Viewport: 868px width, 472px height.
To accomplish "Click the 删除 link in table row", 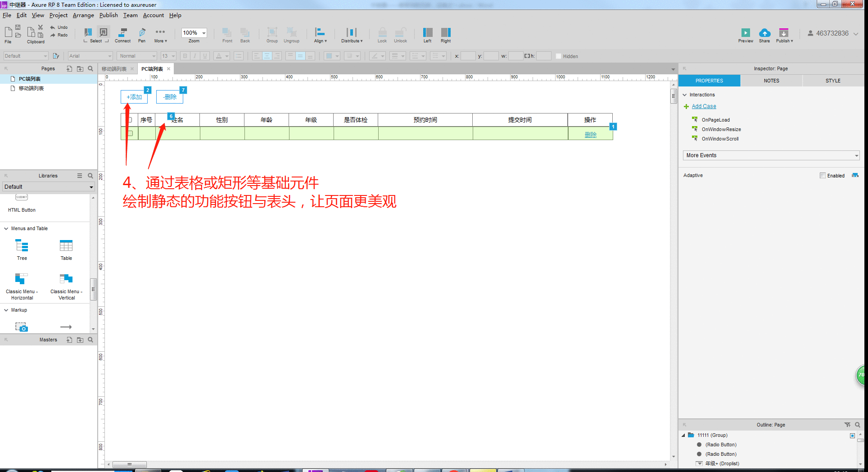I will [x=590, y=135].
